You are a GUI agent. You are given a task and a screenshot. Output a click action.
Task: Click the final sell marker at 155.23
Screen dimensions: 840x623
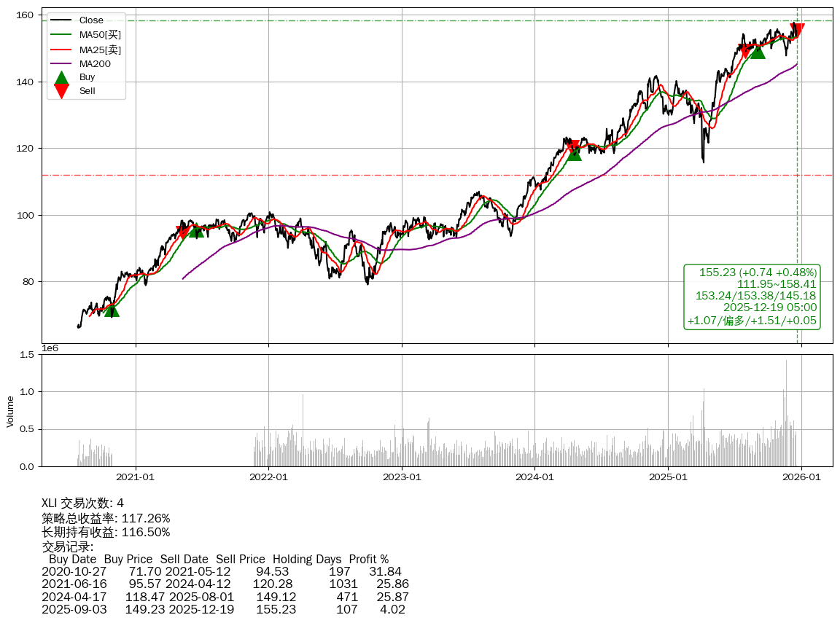(797, 31)
